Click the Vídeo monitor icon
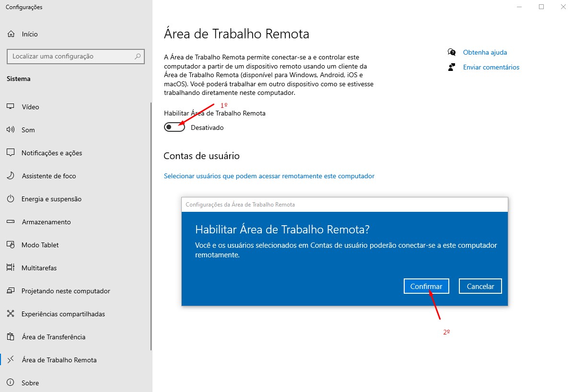 [11, 107]
